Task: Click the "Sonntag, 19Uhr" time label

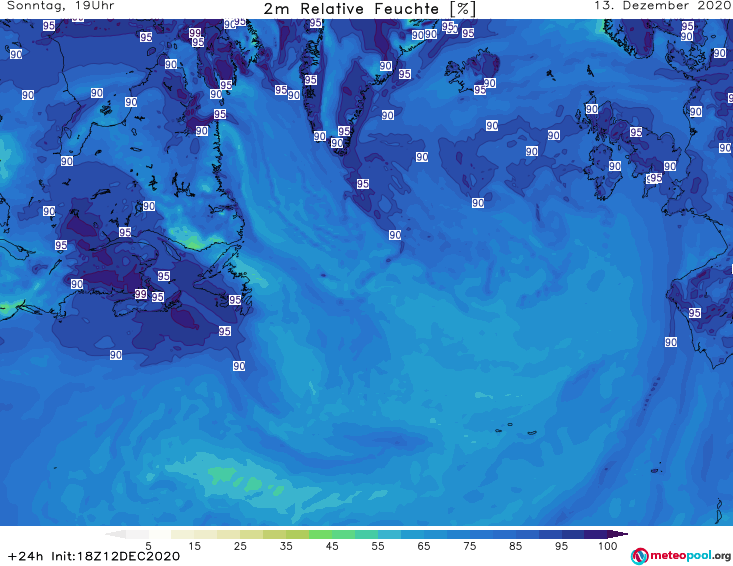Action: click(x=61, y=6)
